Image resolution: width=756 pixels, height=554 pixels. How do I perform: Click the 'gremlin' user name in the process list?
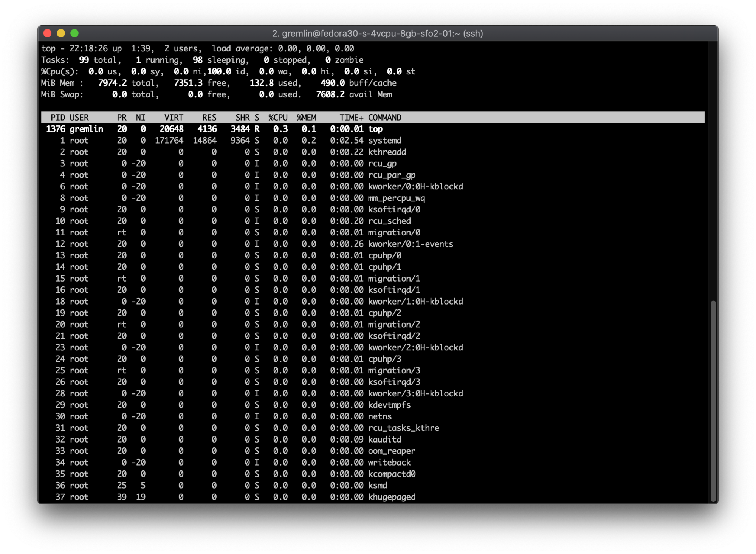(86, 129)
